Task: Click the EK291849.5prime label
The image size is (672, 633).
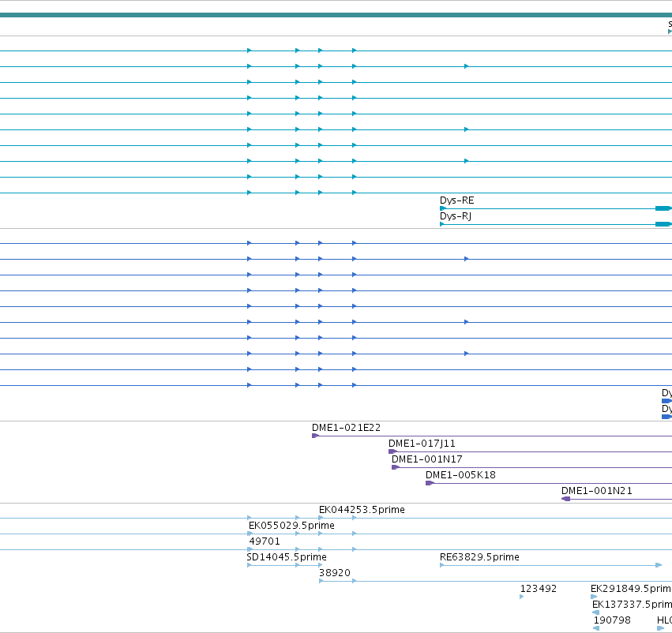Action: (x=631, y=589)
